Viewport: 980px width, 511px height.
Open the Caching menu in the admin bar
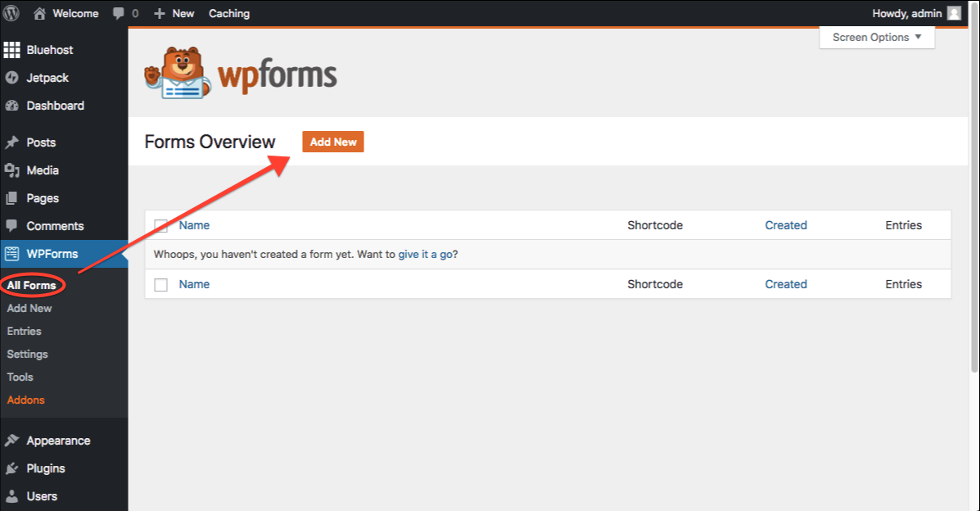[228, 13]
